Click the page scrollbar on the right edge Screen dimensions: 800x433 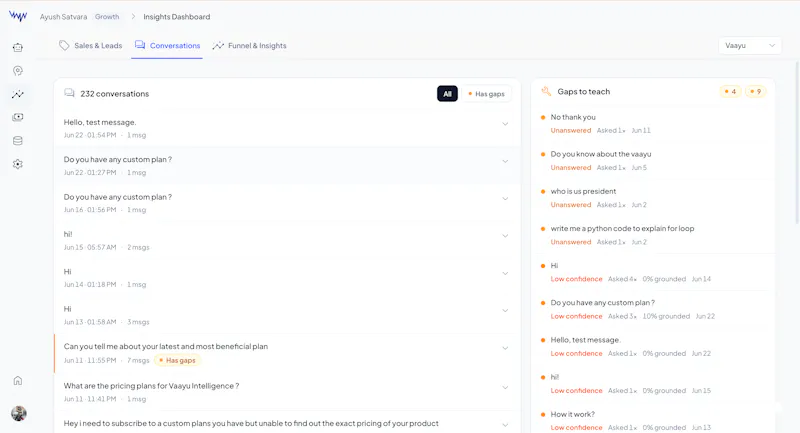(797, 143)
